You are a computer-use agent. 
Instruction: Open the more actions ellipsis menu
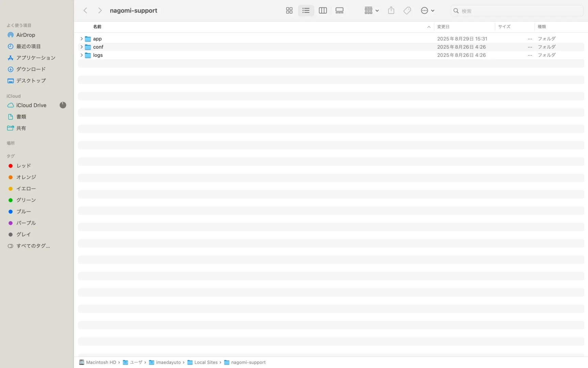tap(427, 11)
